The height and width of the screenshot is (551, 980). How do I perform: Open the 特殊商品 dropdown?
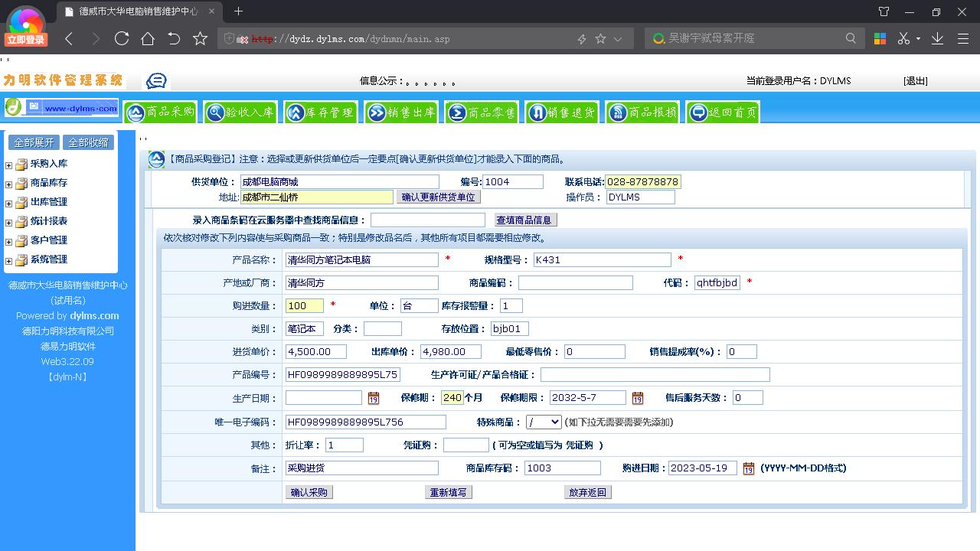tap(544, 421)
